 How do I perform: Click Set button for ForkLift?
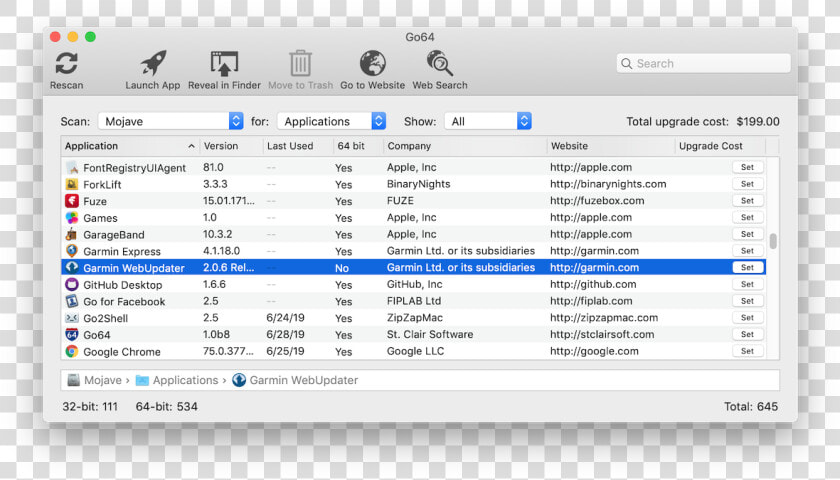(x=747, y=184)
